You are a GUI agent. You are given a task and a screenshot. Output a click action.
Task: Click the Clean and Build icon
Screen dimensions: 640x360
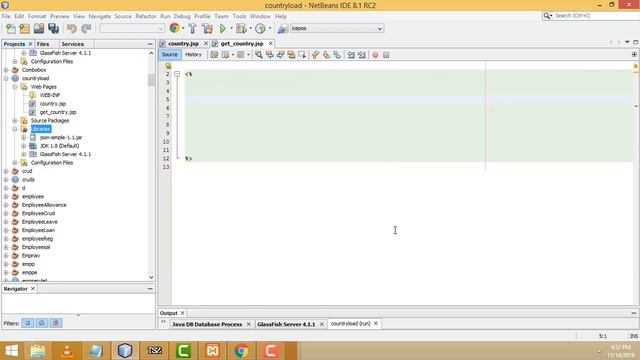tap(207, 28)
